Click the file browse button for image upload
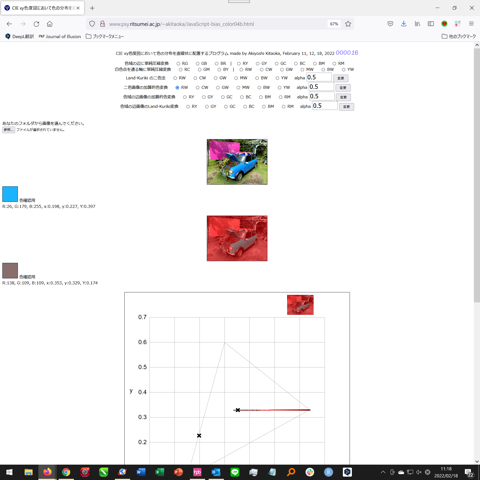480x480 pixels. point(8,130)
